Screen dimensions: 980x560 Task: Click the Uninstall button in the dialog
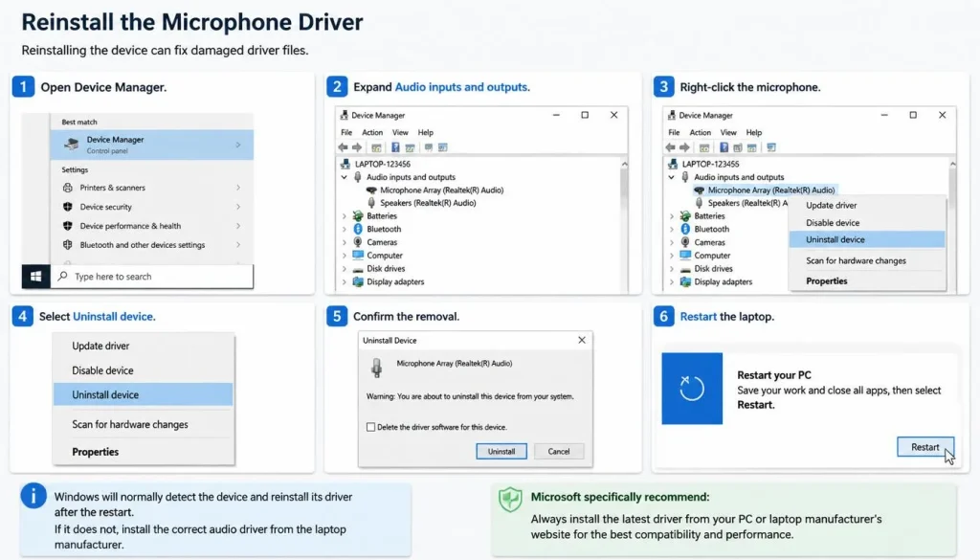(501, 451)
